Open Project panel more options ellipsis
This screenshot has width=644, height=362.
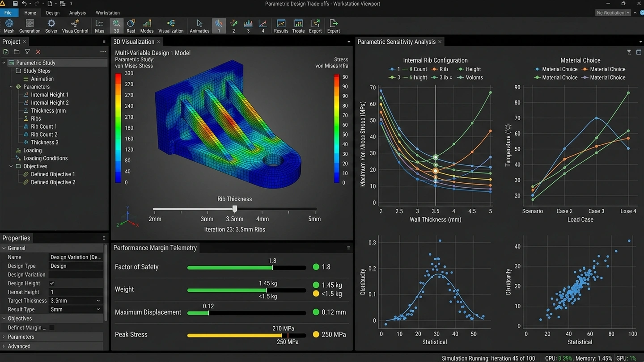click(x=103, y=52)
